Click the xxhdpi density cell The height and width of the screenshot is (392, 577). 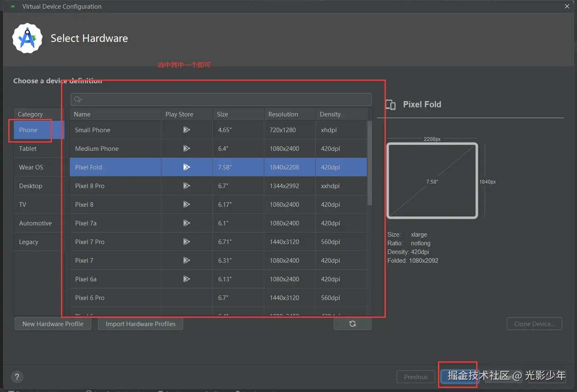[341, 186]
